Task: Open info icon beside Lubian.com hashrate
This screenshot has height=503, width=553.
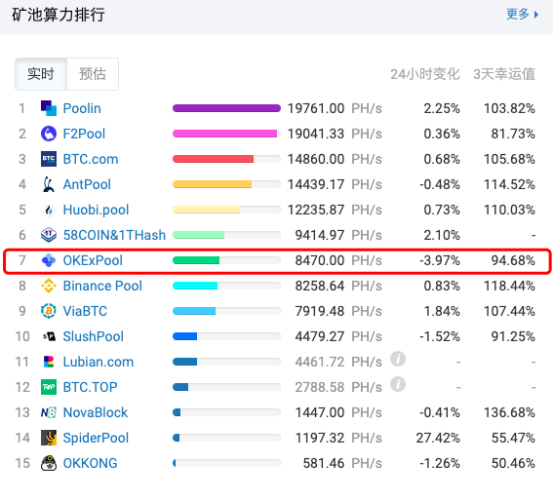Action: coord(398,359)
